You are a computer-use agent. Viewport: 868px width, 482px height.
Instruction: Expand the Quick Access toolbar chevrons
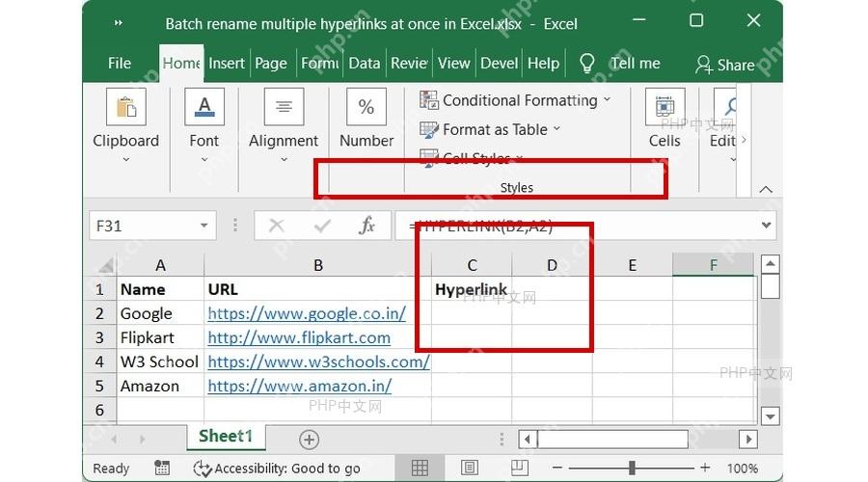(x=118, y=23)
